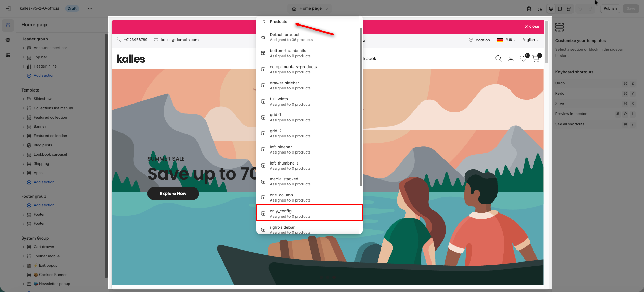Select the Sections sidebar icon
644x292 pixels.
coord(8,25)
